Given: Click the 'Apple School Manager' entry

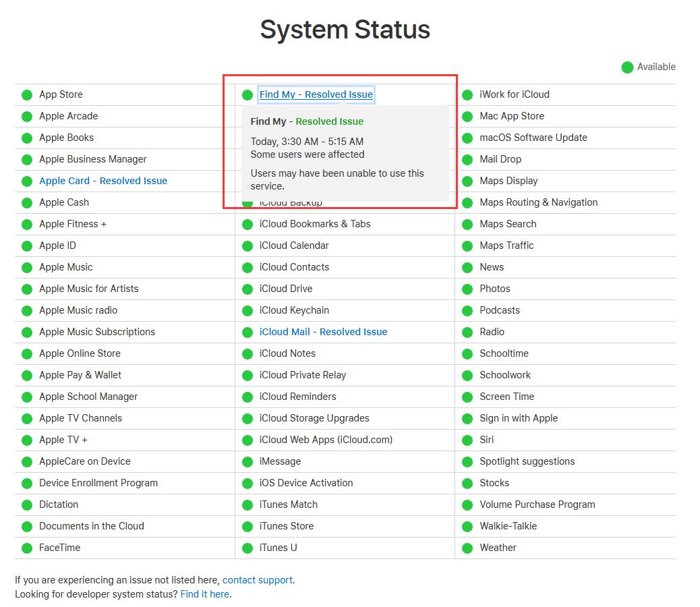Looking at the screenshot, I should click(x=88, y=397).
